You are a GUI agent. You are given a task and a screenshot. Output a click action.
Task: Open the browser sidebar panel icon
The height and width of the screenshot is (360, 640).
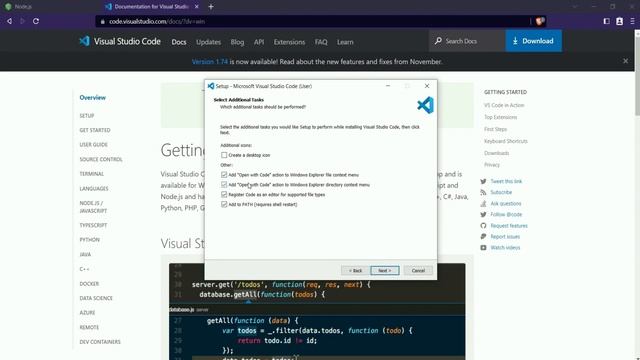(x=607, y=21)
